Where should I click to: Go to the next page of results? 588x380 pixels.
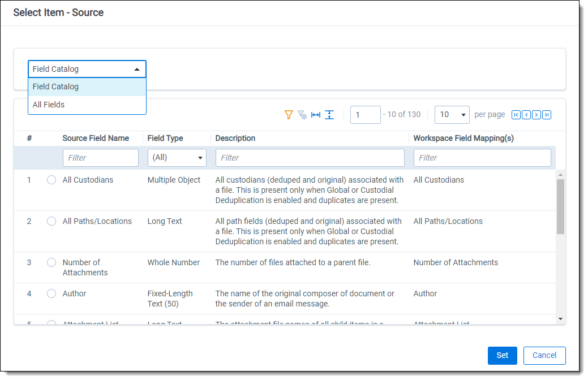point(536,115)
